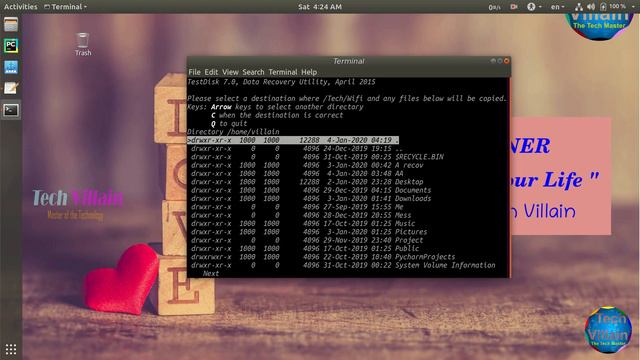Select the highlighted current directory '.' row
The height and width of the screenshot is (360, 640).
tap(293, 140)
